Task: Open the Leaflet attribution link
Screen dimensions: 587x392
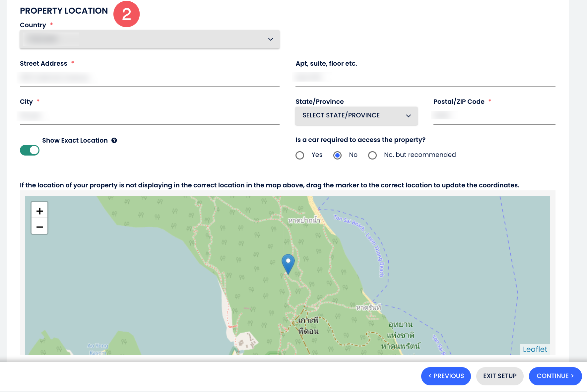Action: 535,349
